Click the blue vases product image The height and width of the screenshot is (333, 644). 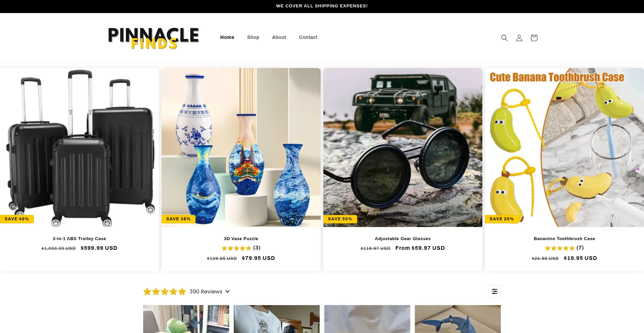coord(241,148)
